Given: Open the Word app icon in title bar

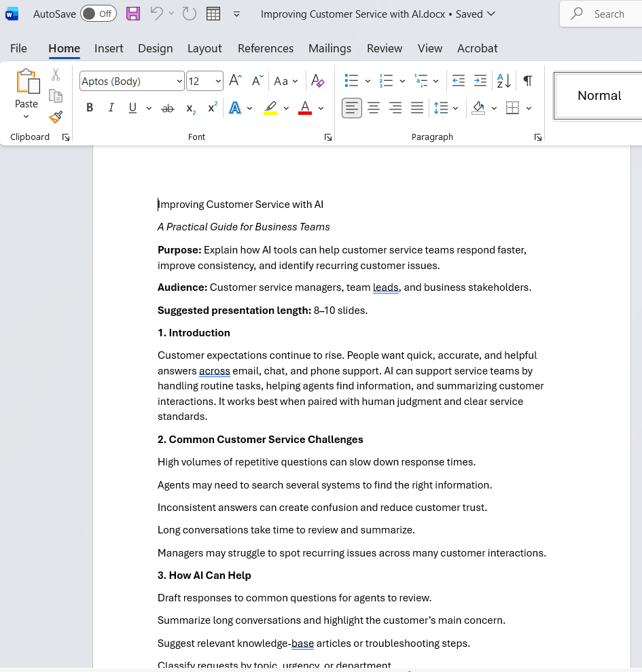Looking at the screenshot, I should pyautogui.click(x=12, y=14).
